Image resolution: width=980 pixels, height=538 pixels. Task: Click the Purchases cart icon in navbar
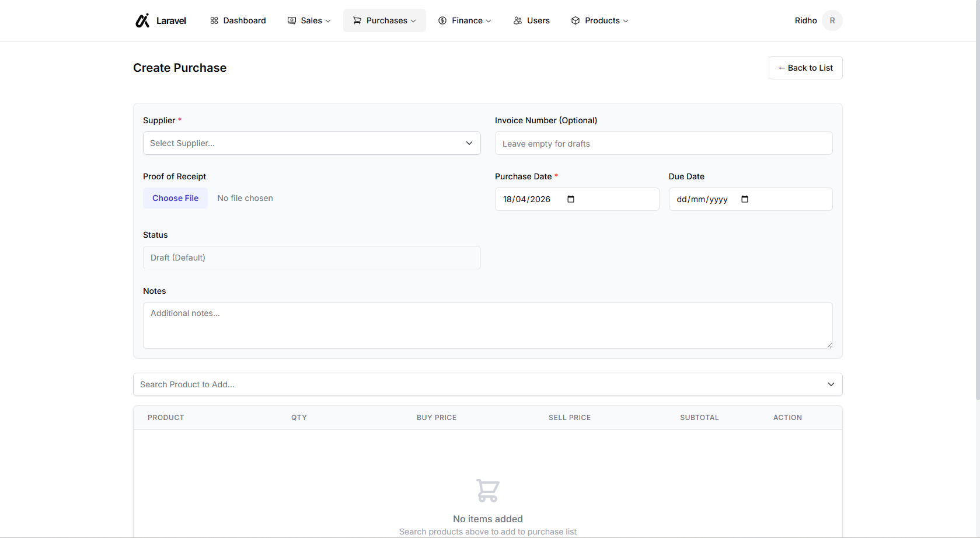357,20
